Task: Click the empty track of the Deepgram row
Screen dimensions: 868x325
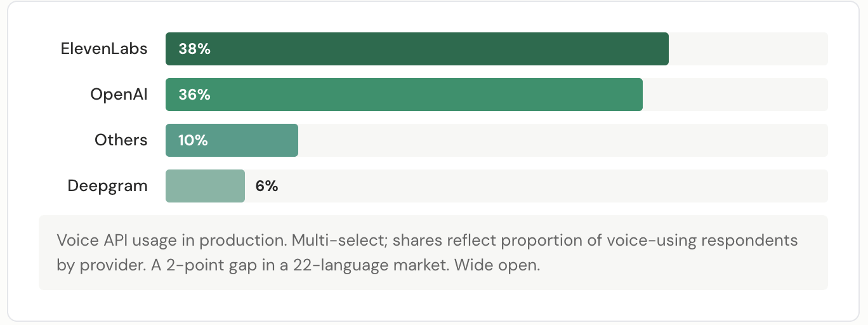Action: [x=553, y=186]
